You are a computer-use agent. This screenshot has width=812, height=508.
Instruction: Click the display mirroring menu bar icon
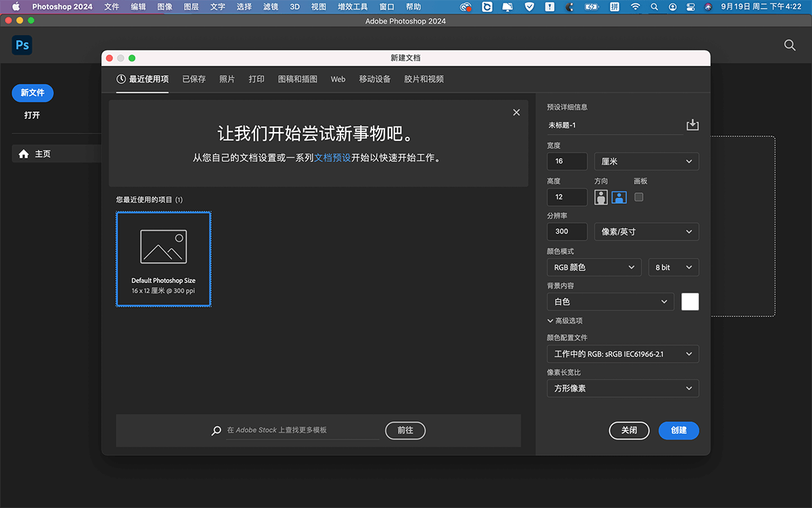(x=507, y=7)
